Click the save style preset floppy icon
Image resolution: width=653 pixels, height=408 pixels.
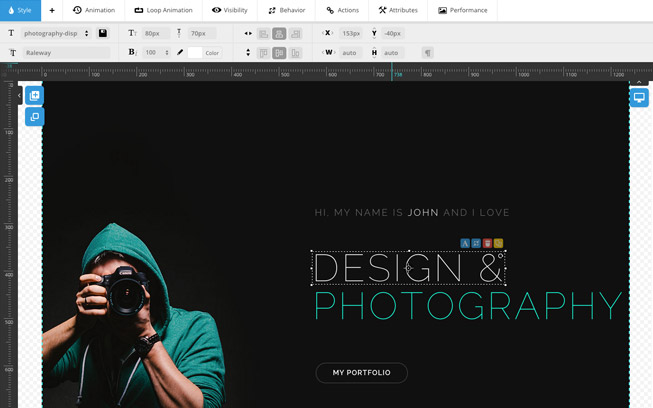click(x=103, y=33)
